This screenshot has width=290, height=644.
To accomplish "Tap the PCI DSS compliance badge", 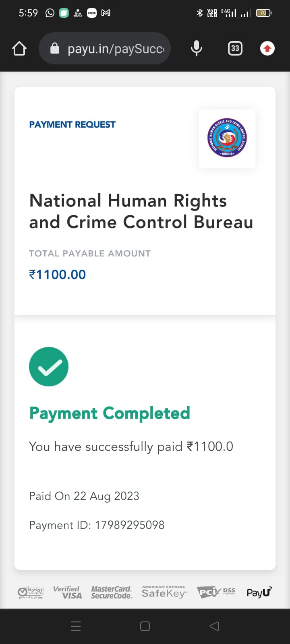I will click(x=216, y=592).
